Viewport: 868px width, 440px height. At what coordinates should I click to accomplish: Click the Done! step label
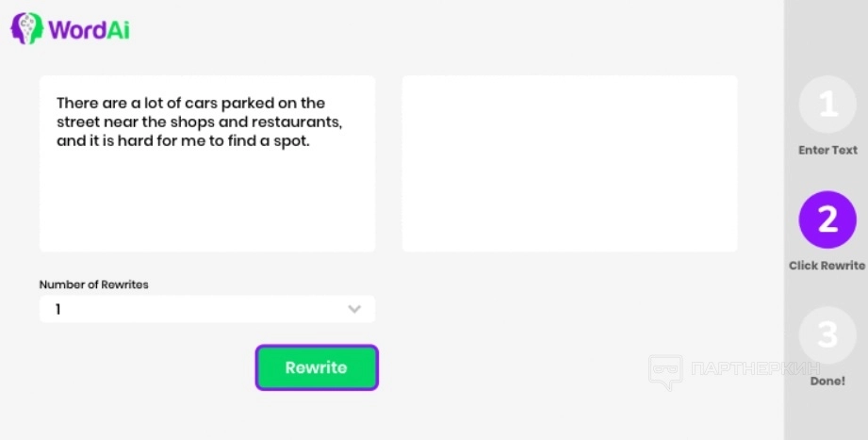click(827, 382)
